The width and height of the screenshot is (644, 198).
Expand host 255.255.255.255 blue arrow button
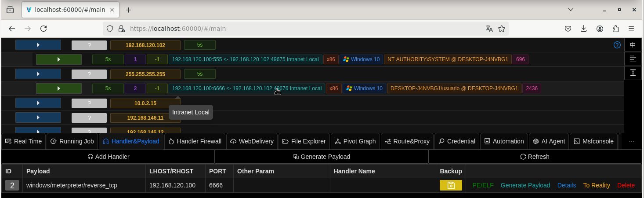tap(38, 74)
